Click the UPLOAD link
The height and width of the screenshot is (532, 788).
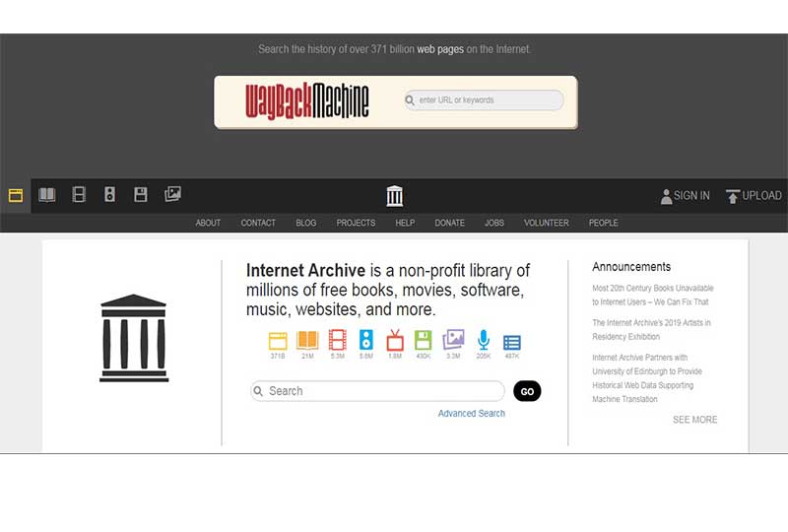point(761,196)
